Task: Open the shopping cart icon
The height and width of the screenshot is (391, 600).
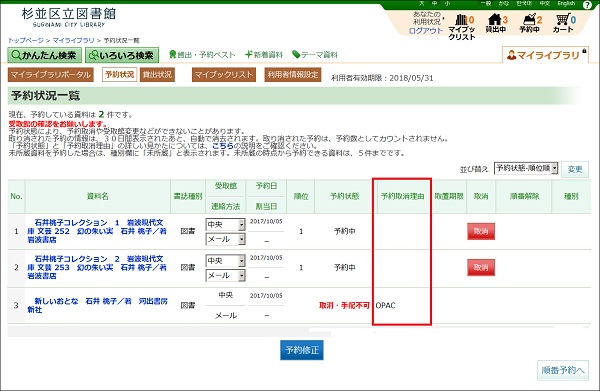Action: pos(562,19)
